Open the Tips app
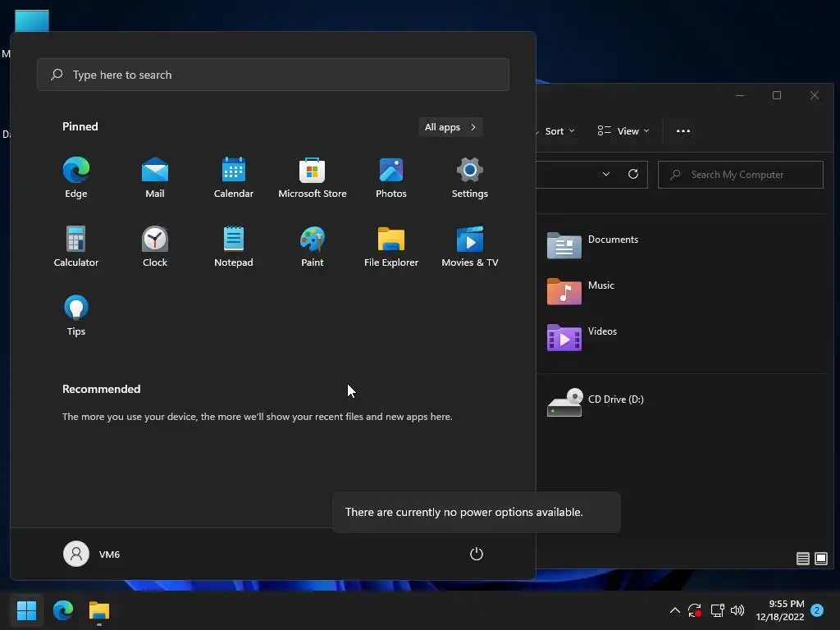This screenshot has width=840, height=630. (x=76, y=316)
